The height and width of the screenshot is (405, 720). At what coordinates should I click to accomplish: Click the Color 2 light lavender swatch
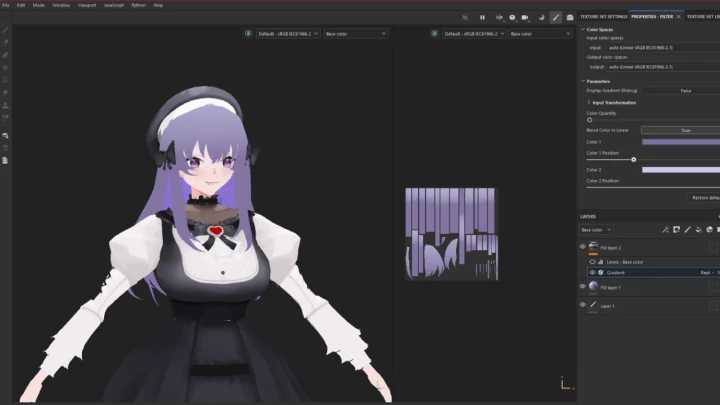coord(681,170)
